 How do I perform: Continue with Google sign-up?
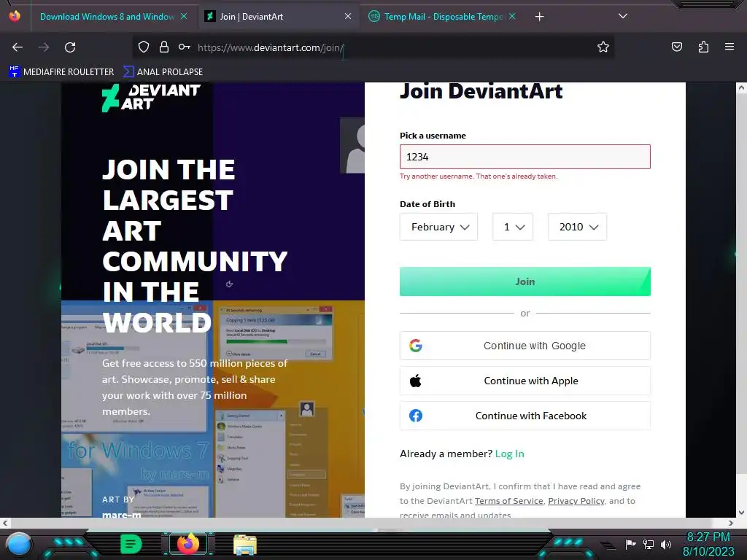click(x=525, y=346)
